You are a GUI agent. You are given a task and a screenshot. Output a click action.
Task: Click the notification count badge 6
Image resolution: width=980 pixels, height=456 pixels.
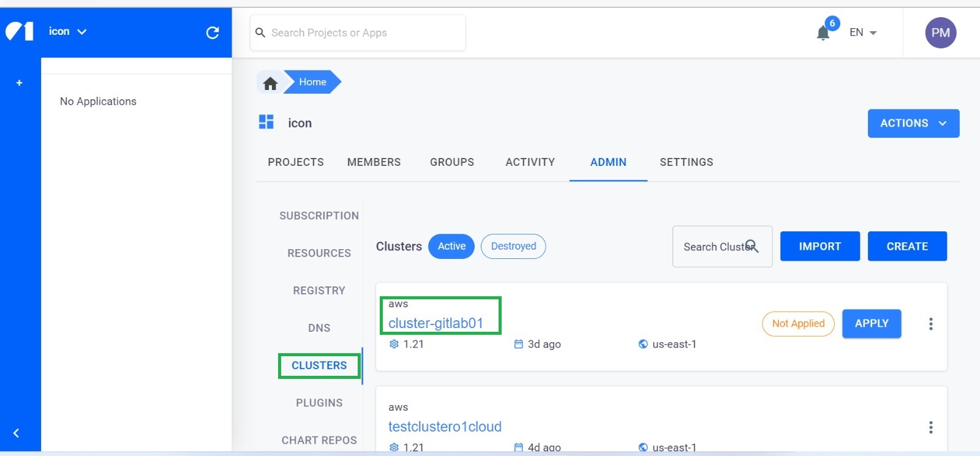[x=832, y=23]
